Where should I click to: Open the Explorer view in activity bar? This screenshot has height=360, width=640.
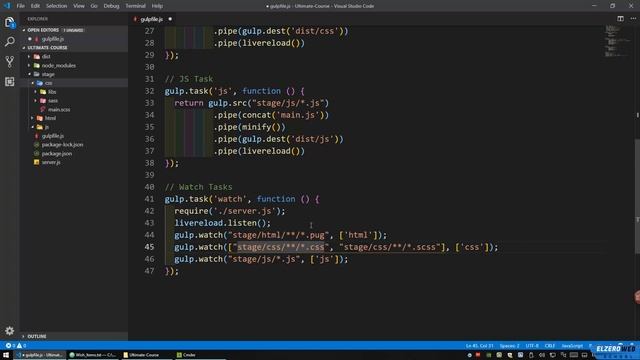(x=9, y=22)
